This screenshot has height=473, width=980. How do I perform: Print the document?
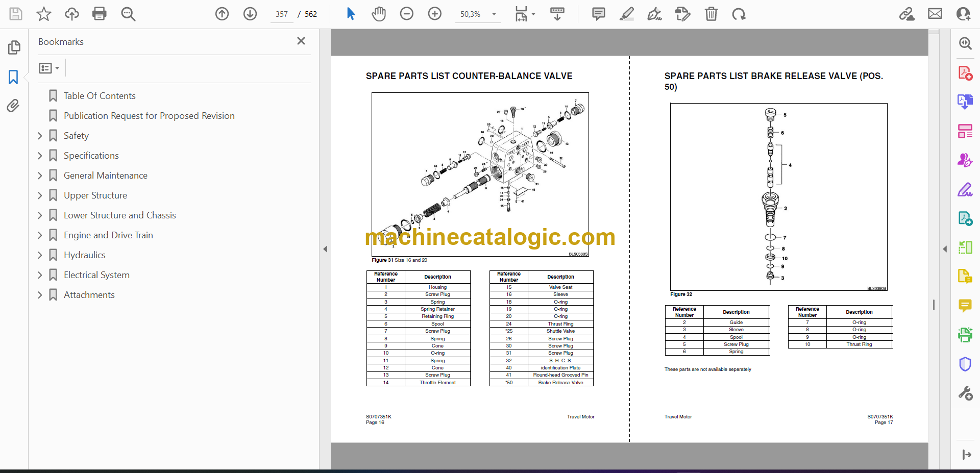tap(100, 14)
